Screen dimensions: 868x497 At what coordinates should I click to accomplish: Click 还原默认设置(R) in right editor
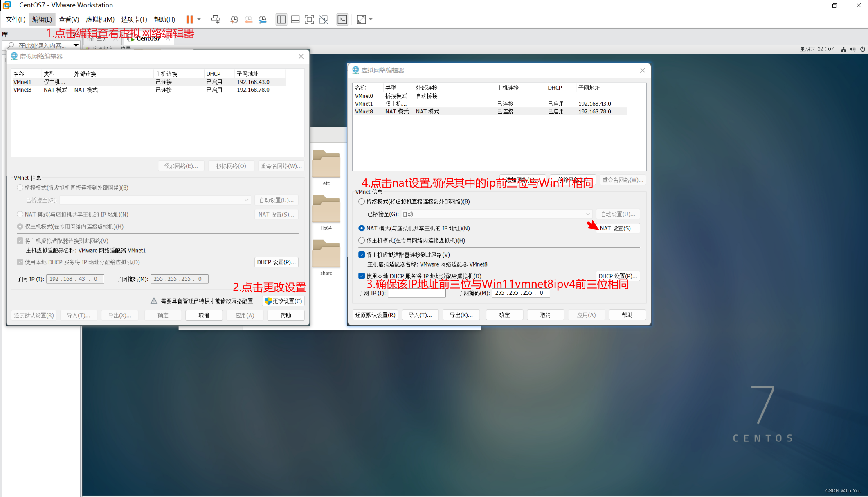(375, 315)
